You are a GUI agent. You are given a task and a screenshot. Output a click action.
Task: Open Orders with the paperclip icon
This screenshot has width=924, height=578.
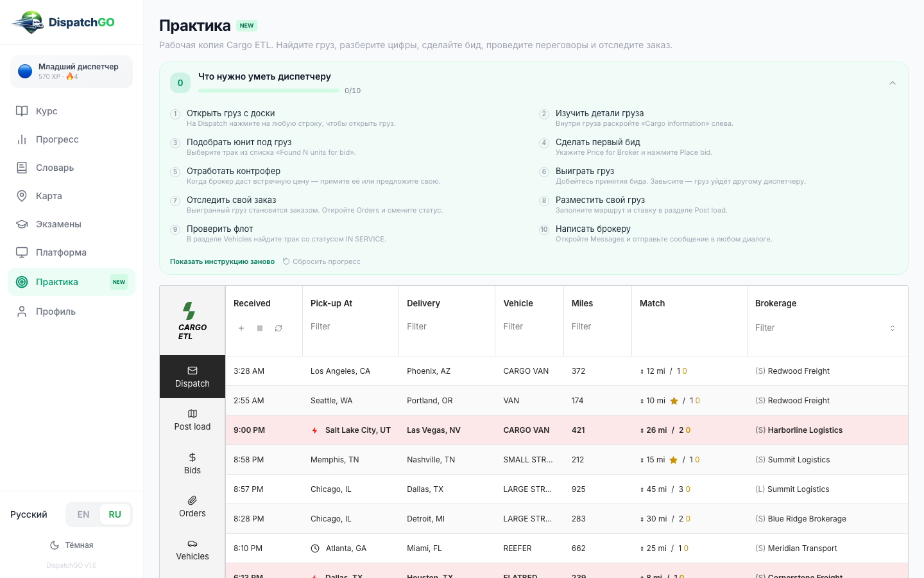[193, 506]
